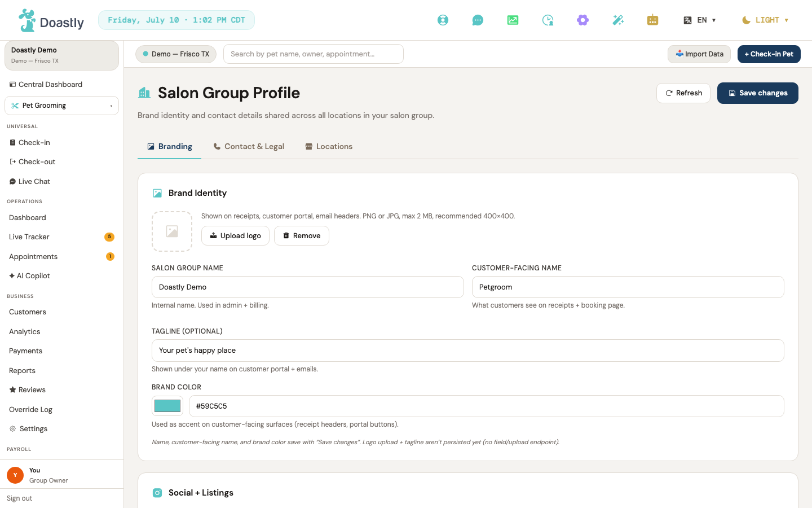Open Check-in in sidebar
This screenshot has height=508, width=812.
pos(61,143)
